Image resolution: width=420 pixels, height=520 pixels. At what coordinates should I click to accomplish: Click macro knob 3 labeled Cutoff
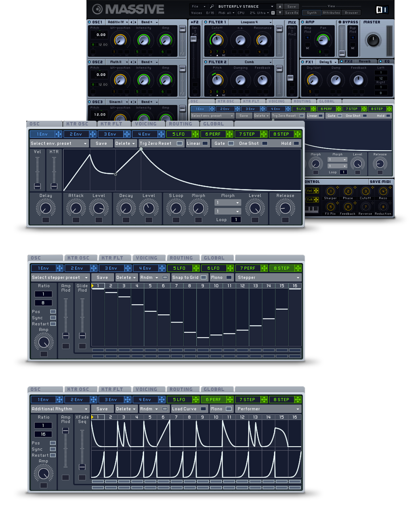(x=365, y=191)
